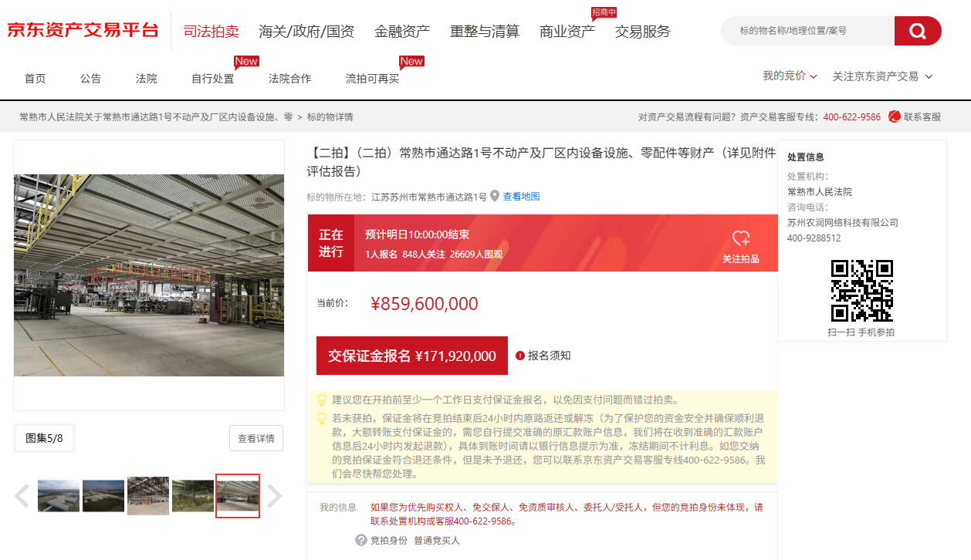Expand the 关注京东资产交易 dropdown
971x560 pixels.
pos(882,76)
